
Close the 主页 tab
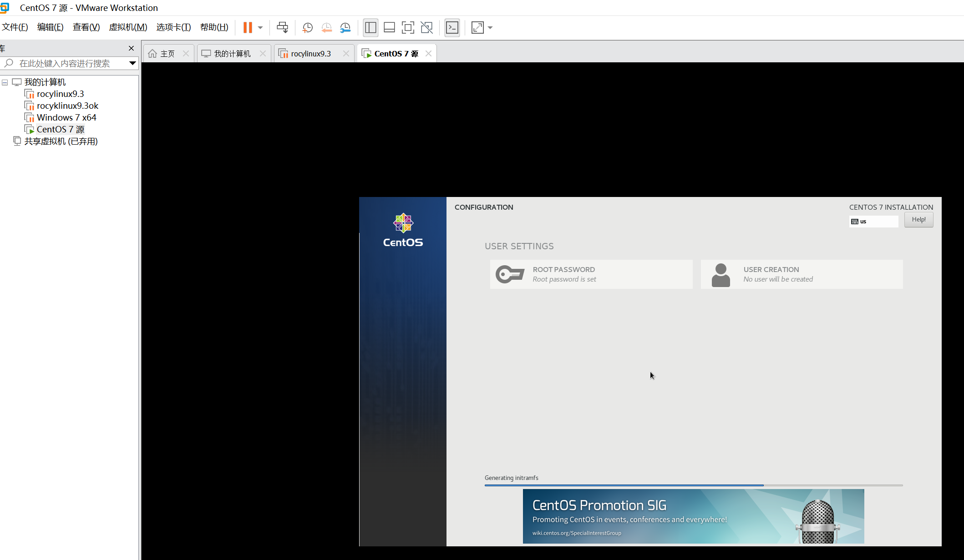click(x=186, y=54)
